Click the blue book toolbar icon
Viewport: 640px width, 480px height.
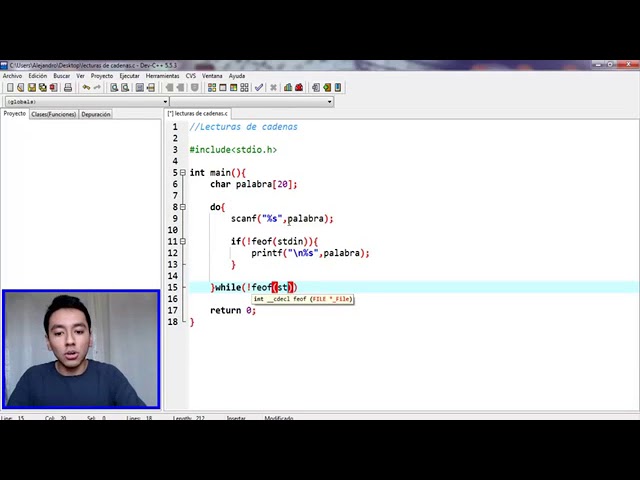point(338,87)
